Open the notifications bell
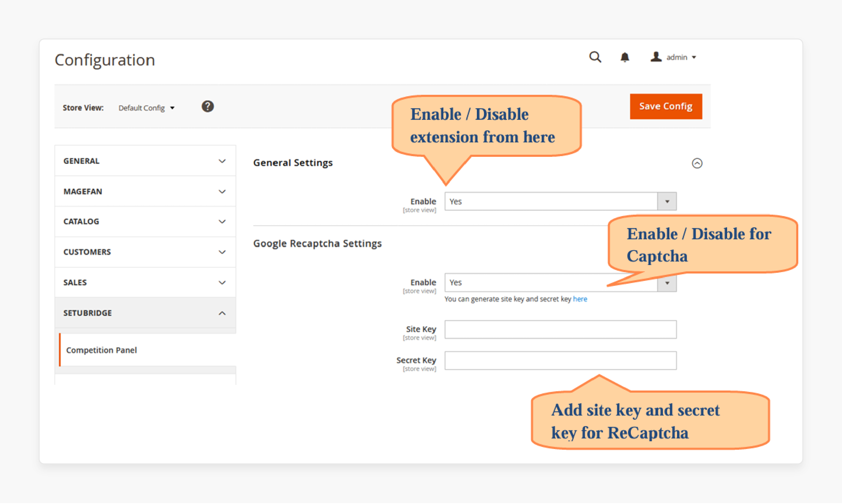The width and height of the screenshot is (842, 504). (625, 57)
